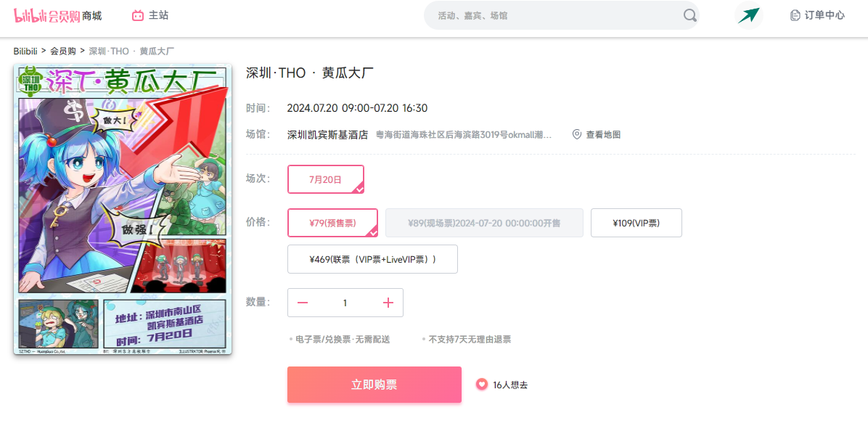The image size is (868, 426).
Task: Click the 主站 TV icon
Action: click(138, 15)
